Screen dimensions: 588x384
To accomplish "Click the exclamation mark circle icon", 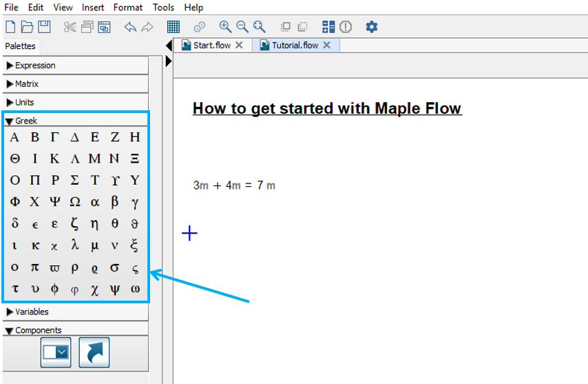I will 346,27.
